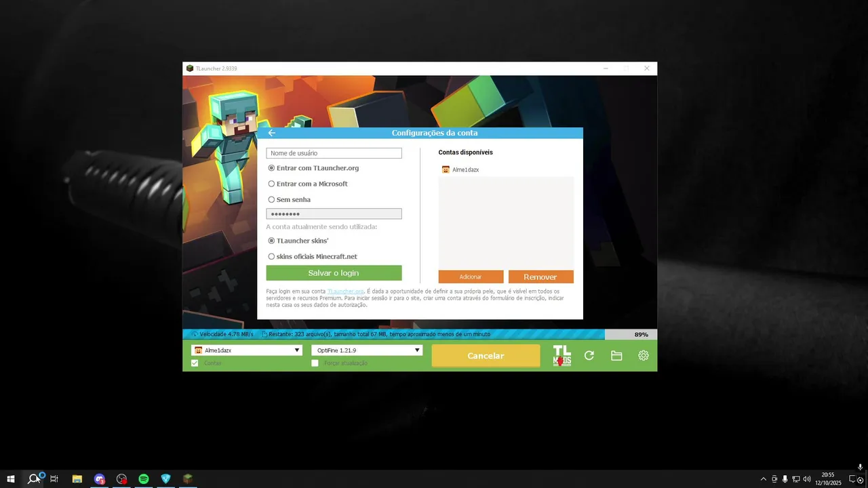Click the 'Nome de usuário' input field
The image size is (868, 488).
(x=334, y=153)
